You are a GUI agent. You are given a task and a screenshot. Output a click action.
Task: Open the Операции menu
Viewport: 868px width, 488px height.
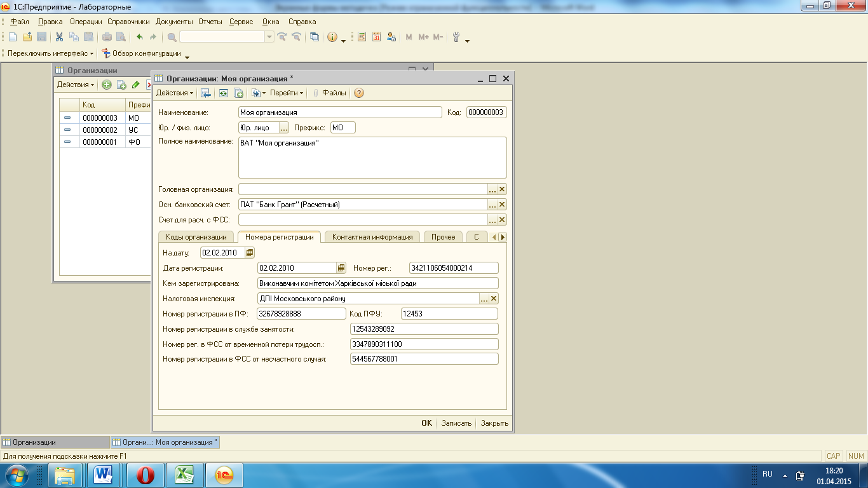[x=86, y=22]
